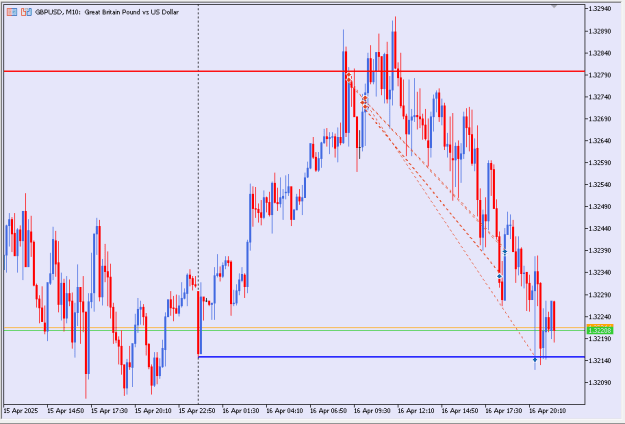Viewport: 625px width, 424px height.
Task: Select the blue horizontal line near 1.32140
Action: tap(391, 357)
